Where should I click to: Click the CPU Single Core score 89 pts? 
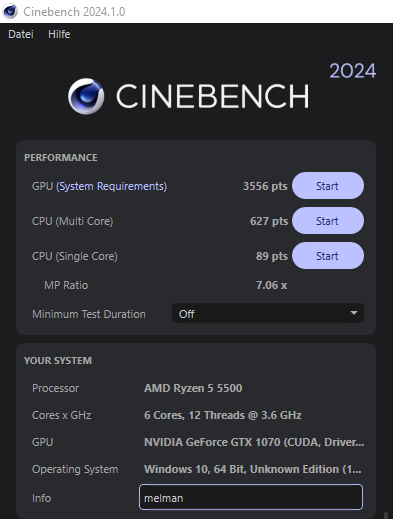[272, 256]
